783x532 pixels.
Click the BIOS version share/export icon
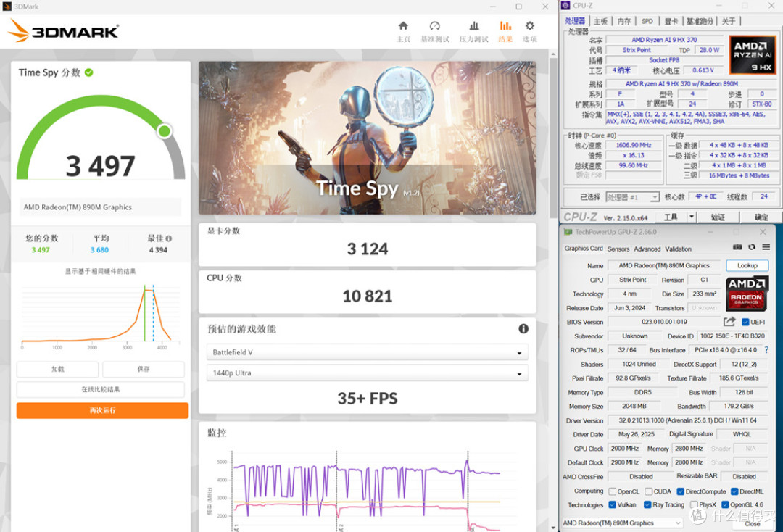pos(729,321)
